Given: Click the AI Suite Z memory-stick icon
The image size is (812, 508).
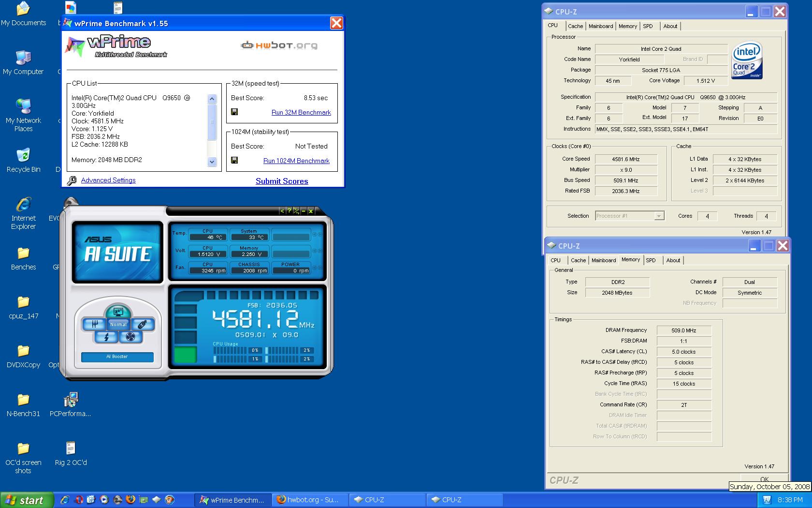Looking at the screenshot, I should coord(142,324).
